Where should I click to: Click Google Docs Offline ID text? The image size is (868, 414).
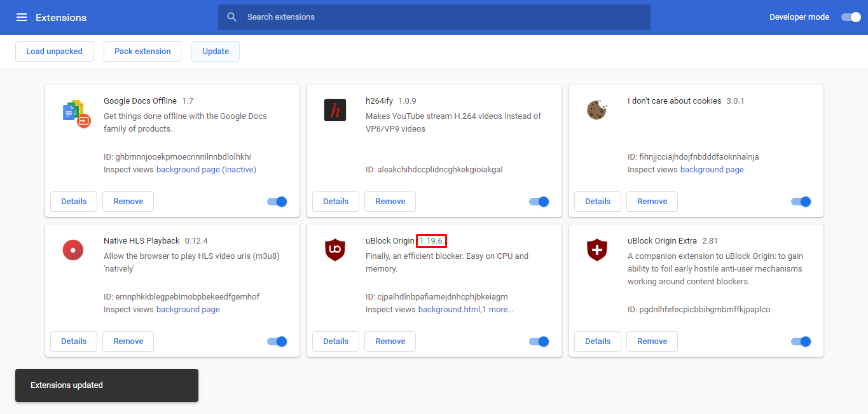(177, 157)
